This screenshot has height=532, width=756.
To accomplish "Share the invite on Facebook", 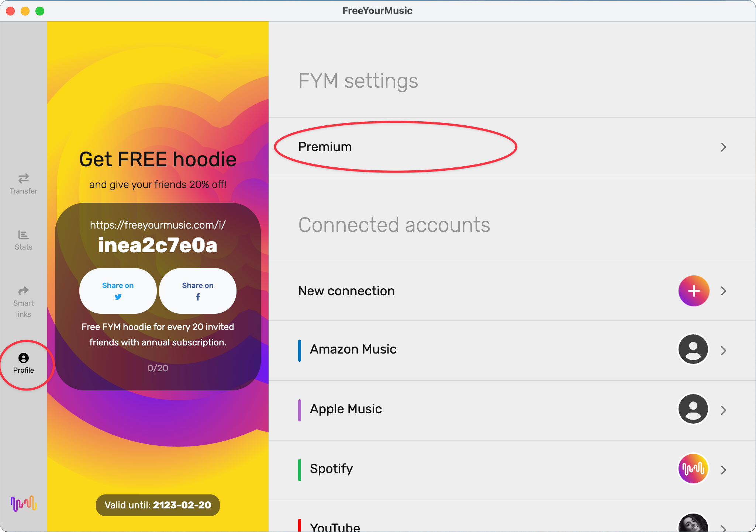I will click(198, 291).
